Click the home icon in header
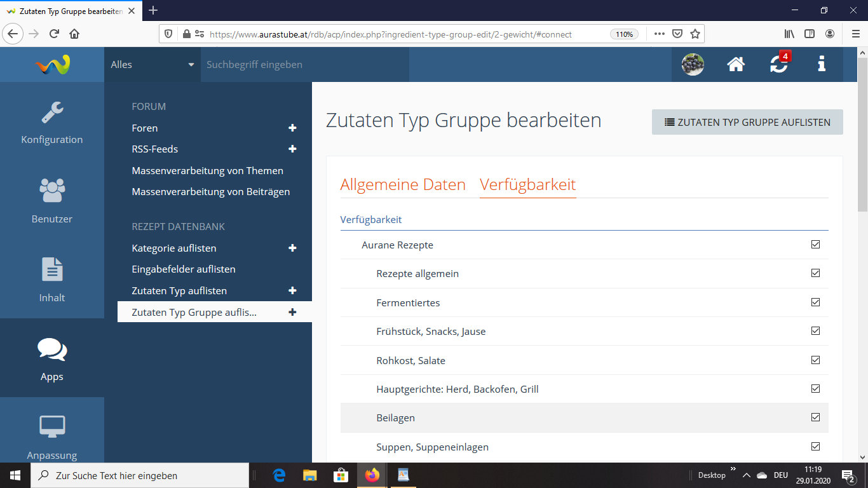The height and width of the screenshot is (488, 868). pyautogui.click(x=736, y=64)
